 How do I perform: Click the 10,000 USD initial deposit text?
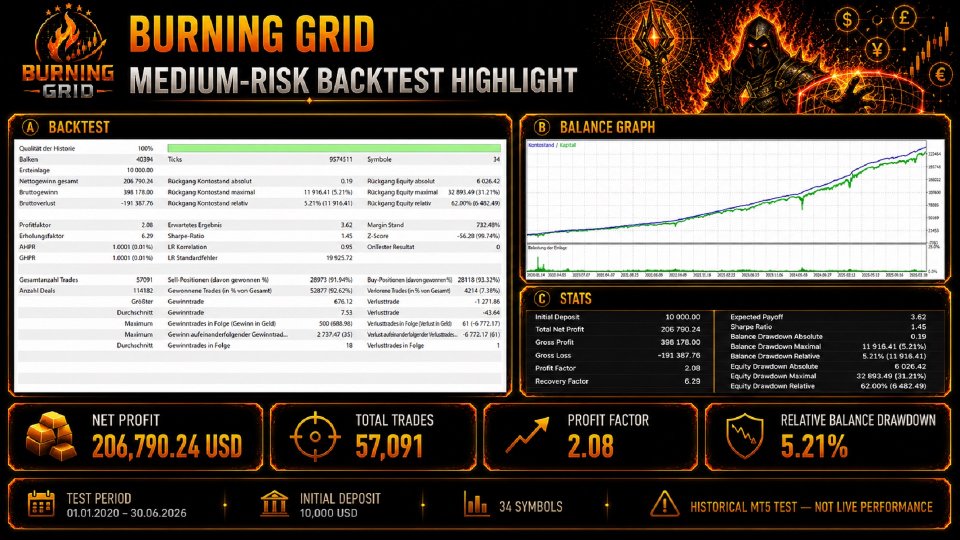tap(328, 513)
